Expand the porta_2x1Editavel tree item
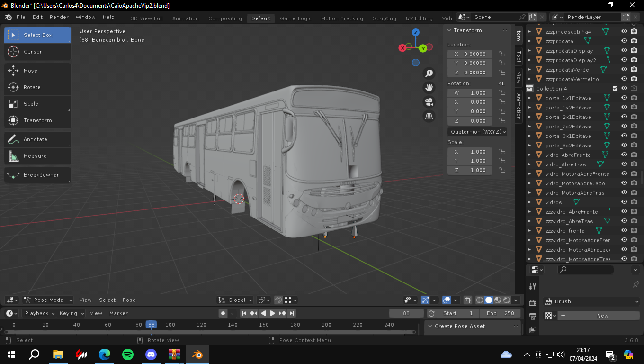This screenshot has width=644, height=364. pos(529,117)
